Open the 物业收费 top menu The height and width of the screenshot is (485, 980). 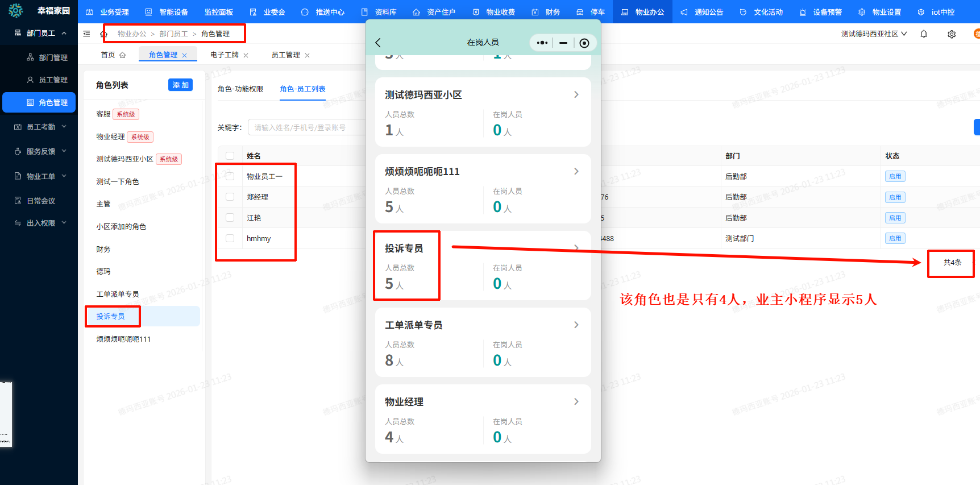[495, 12]
